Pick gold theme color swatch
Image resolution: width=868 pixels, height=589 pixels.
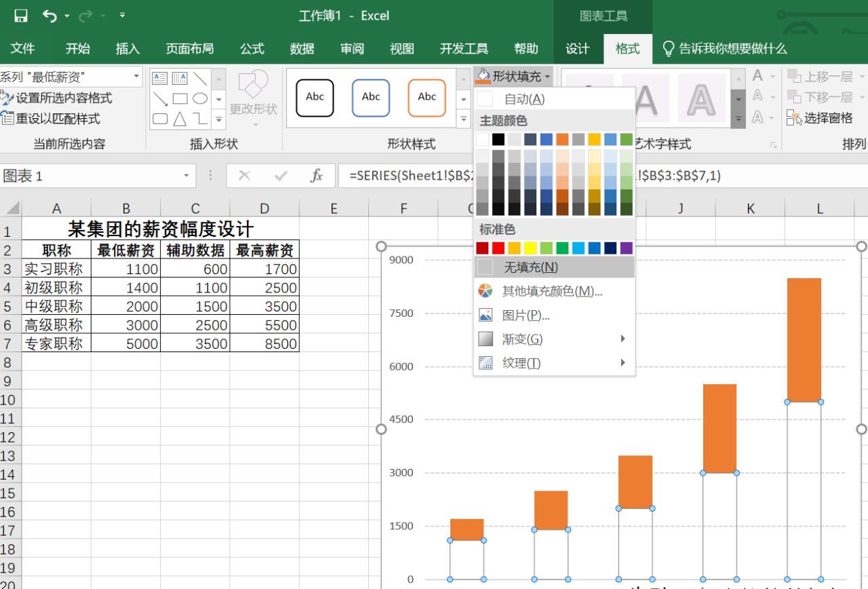(x=594, y=139)
